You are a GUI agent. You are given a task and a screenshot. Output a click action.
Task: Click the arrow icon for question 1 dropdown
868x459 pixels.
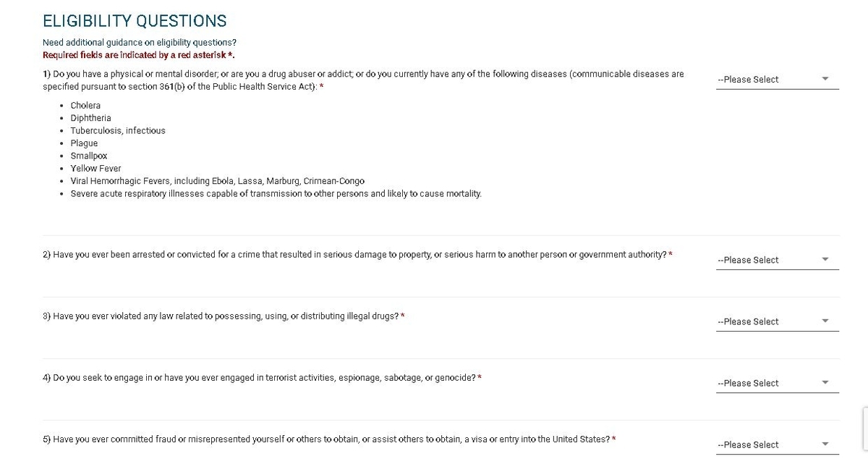[x=825, y=80]
